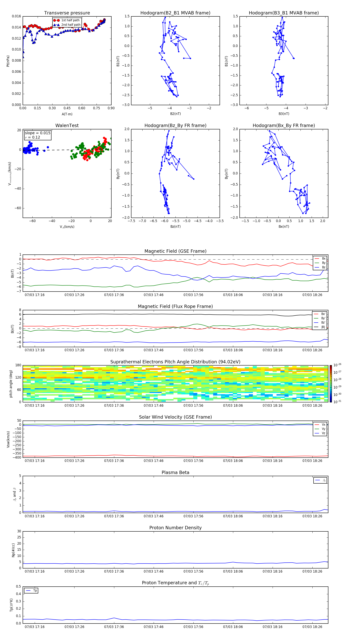Click the 0.016 tick on Transverse pressure axis
This screenshot has height=644, width=351.
(17, 16)
